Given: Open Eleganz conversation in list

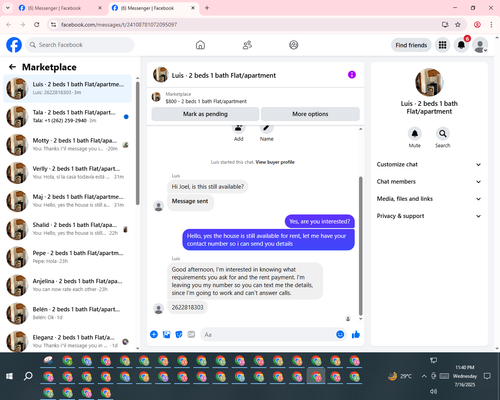Looking at the screenshot, I should (67, 341).
